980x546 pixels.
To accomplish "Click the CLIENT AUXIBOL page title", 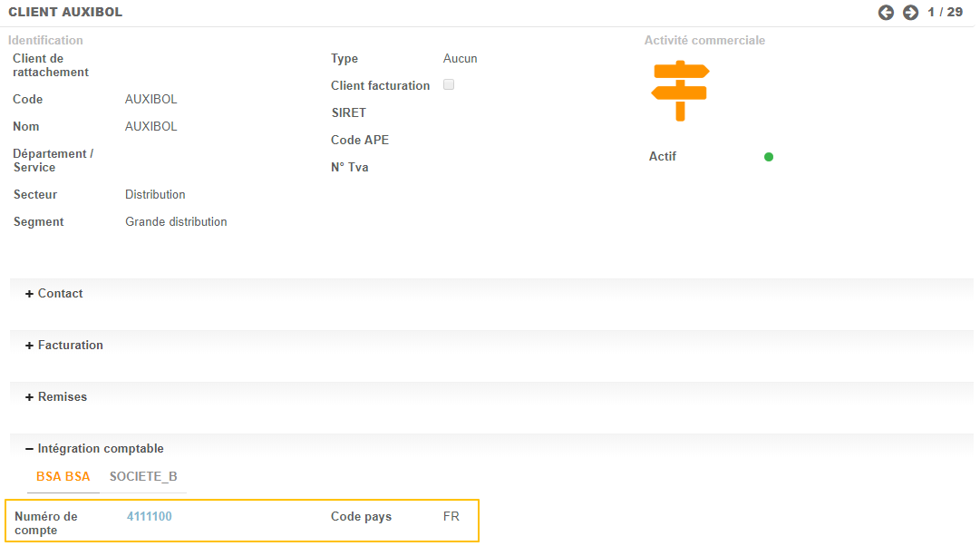I will point(65,13).
